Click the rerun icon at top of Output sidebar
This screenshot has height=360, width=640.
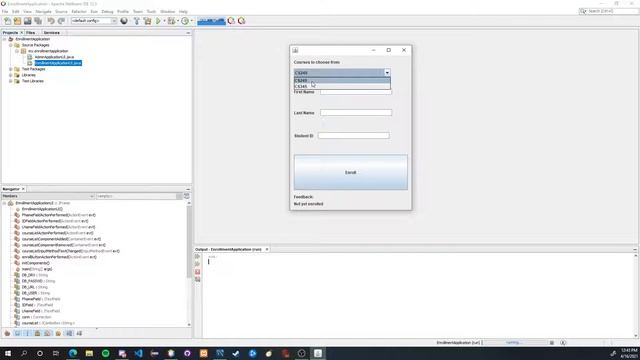point(198,257)
